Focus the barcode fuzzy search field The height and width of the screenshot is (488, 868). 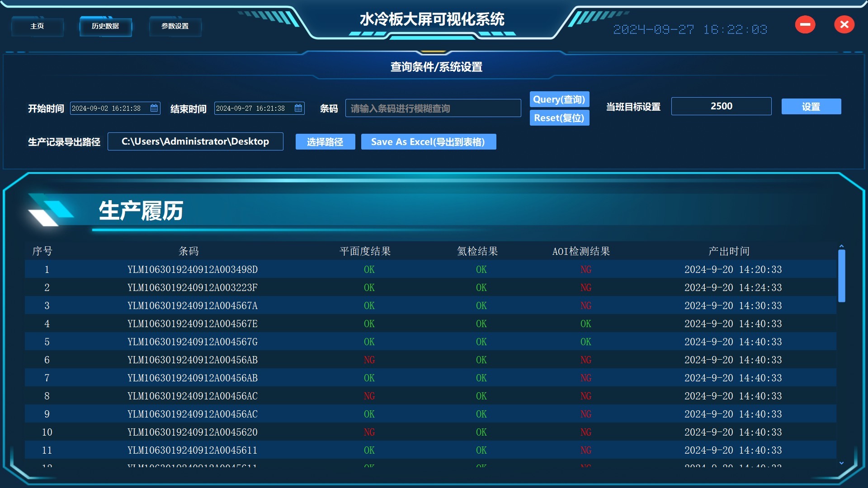click(x=433, y=108)
